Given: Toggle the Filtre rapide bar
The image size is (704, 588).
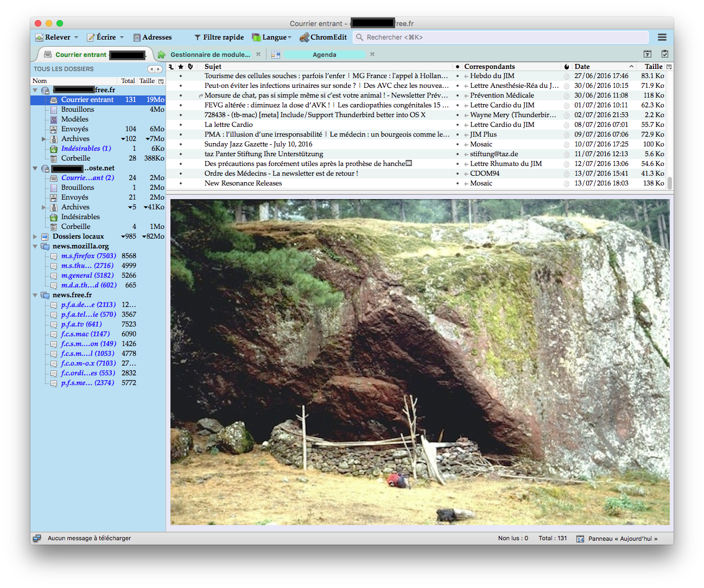Looking at the screenshot, I should 219,37.
